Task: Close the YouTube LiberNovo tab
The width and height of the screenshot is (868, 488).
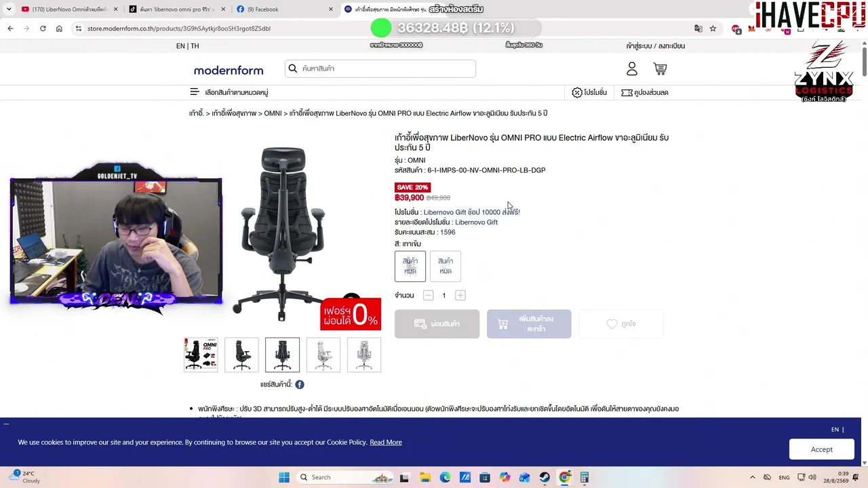Action: [x=115, y=9]
